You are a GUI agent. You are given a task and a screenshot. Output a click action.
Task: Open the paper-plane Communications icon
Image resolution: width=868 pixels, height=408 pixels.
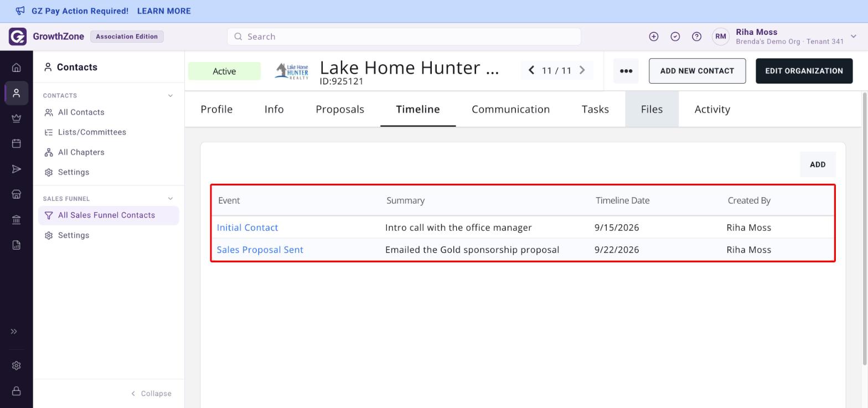[16, 169]
